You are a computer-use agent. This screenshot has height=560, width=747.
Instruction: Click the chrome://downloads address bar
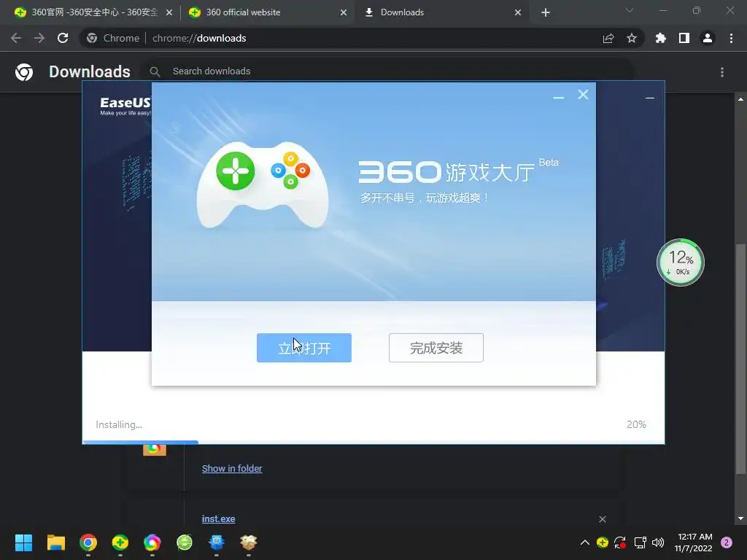(362, 38)
